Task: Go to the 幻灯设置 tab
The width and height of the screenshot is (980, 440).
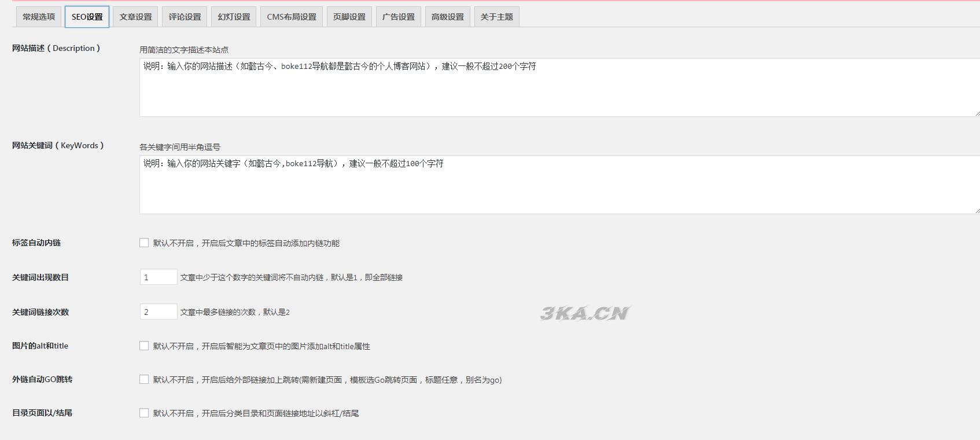Action: [x=234, y=17]
